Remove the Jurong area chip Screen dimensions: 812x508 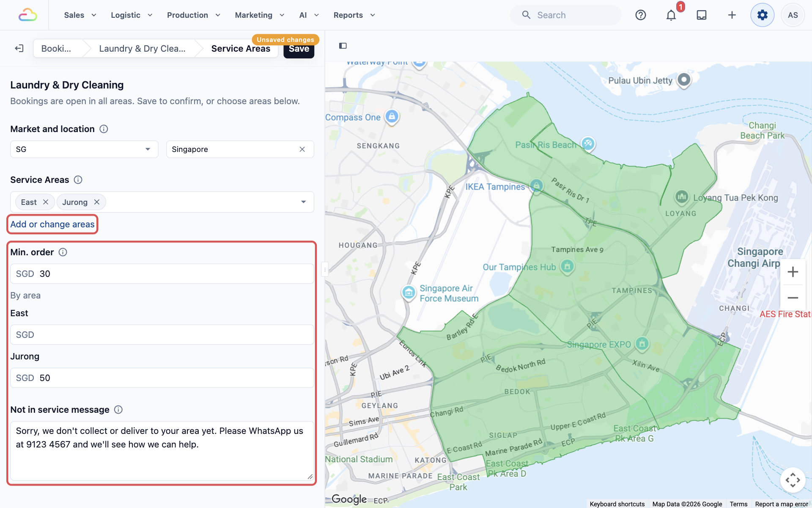tap(97, 202)
